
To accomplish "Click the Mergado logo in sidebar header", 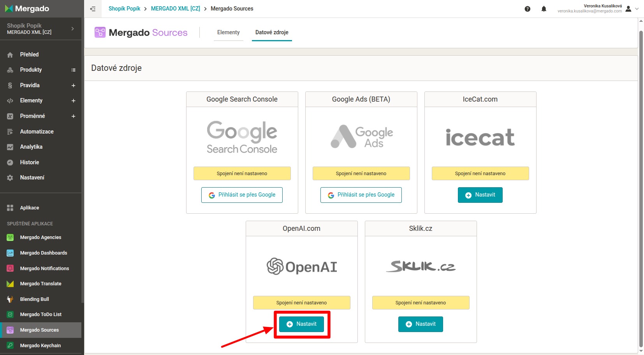I will [27, 9].
